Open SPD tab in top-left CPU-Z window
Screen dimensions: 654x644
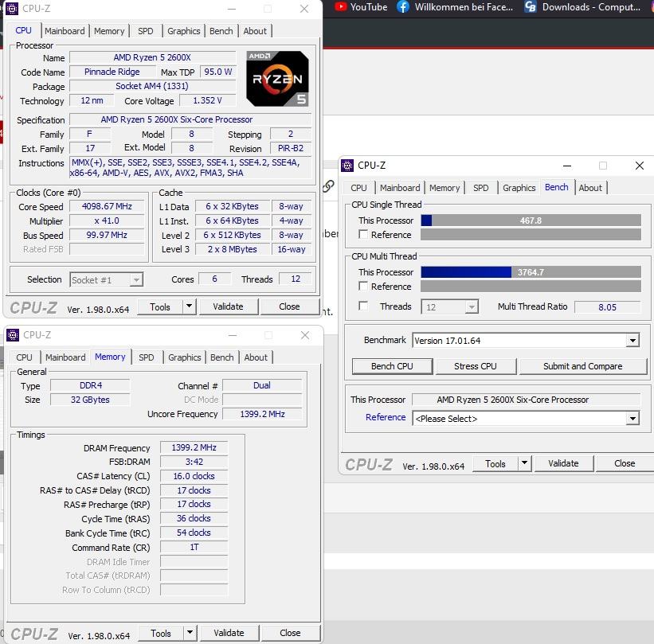coord(146,31)
